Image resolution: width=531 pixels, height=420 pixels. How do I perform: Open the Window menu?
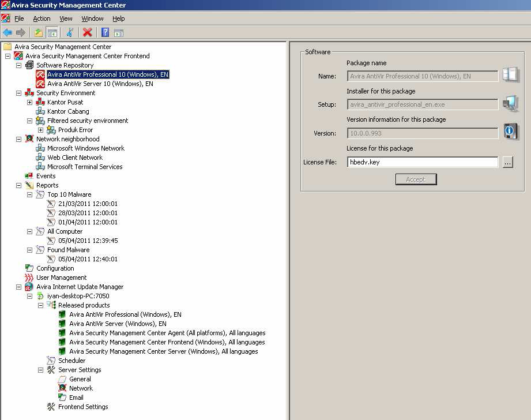tap(92, 18)
